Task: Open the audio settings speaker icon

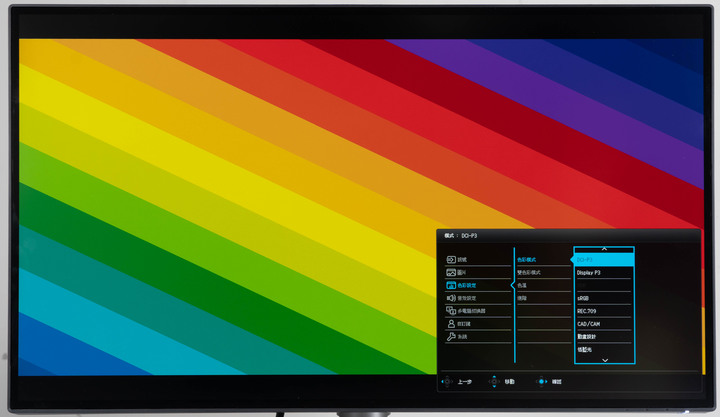Action: pos(451,298)
